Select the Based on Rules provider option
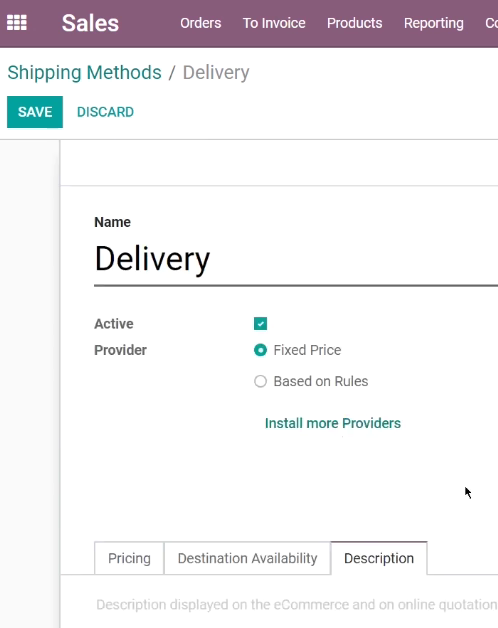This screenshot has height=628, width=498. coord(260,381)
